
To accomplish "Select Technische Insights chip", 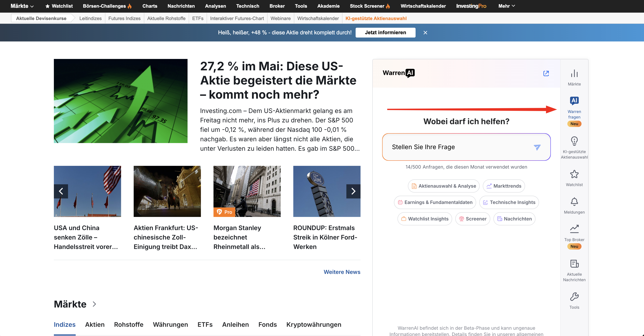I will [x=509, y=202].
